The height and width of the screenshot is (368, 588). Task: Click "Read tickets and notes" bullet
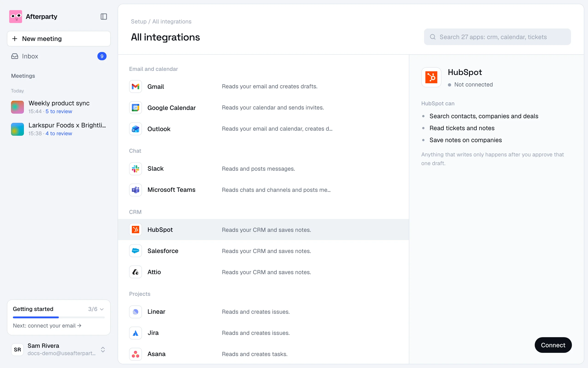coord(462,128)
